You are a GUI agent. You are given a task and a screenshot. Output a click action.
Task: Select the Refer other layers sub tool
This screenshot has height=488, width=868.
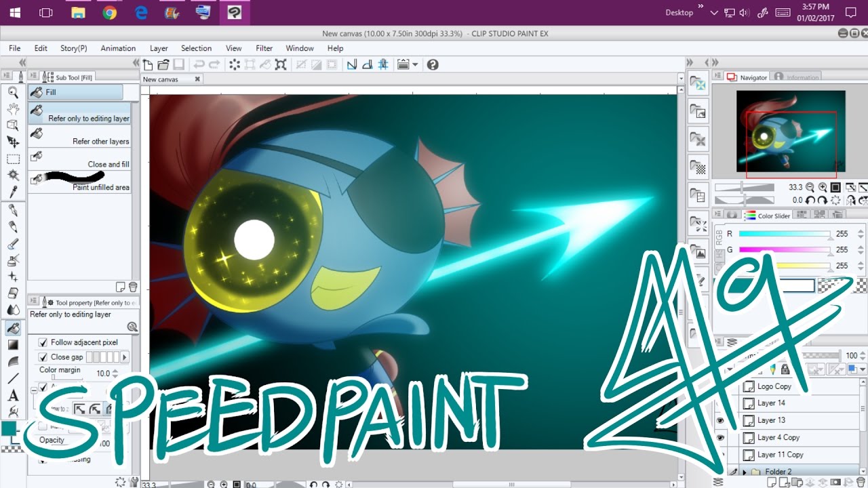(79, 136)
